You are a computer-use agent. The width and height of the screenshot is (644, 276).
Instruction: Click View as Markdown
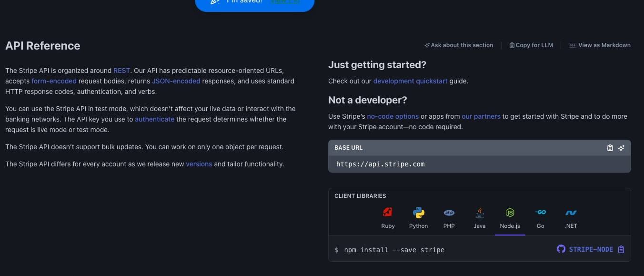[x=600, y=45]
